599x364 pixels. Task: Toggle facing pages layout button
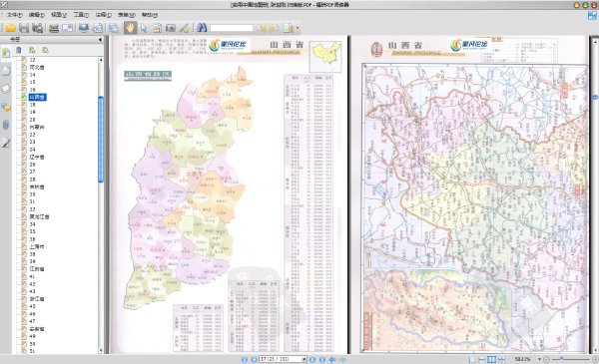(491, 359)
